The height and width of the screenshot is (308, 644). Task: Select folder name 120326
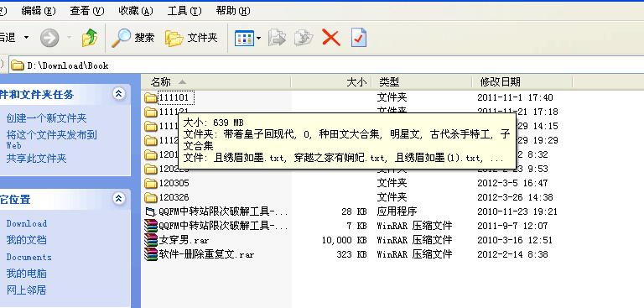pos(174,197)
